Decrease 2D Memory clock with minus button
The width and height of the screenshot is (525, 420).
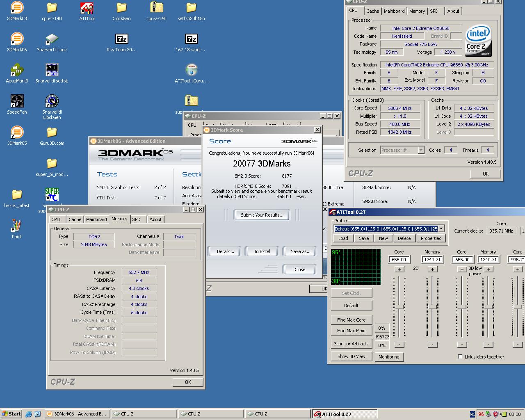(x=432, y=345)
